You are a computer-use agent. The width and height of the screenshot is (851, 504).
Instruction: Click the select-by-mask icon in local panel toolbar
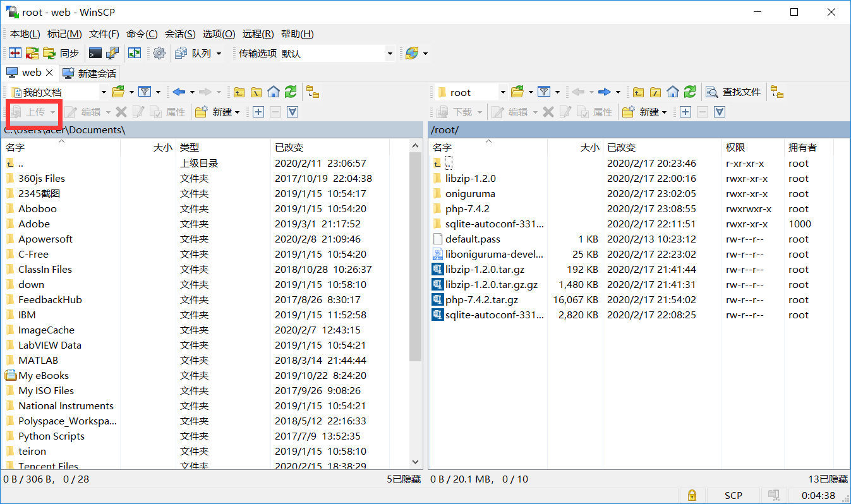click(293, 112)
